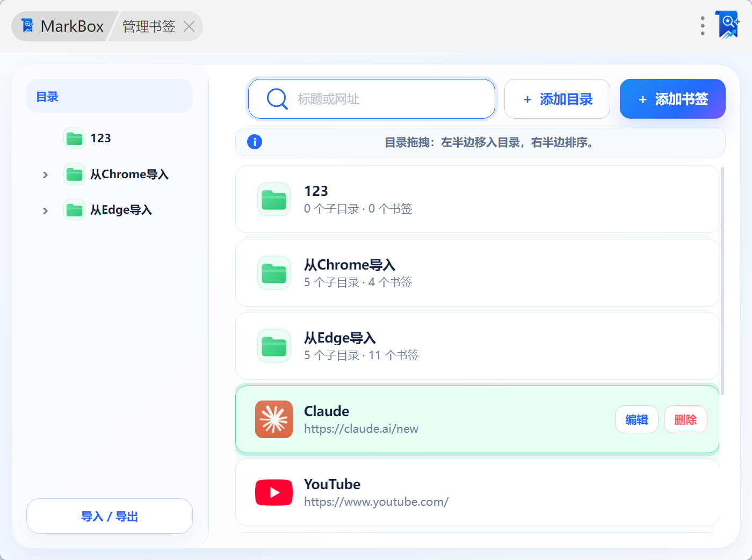Click the Claude bookmark favicon
The width and height of the screenshot is (752, 560).
[x=274, y=419]
